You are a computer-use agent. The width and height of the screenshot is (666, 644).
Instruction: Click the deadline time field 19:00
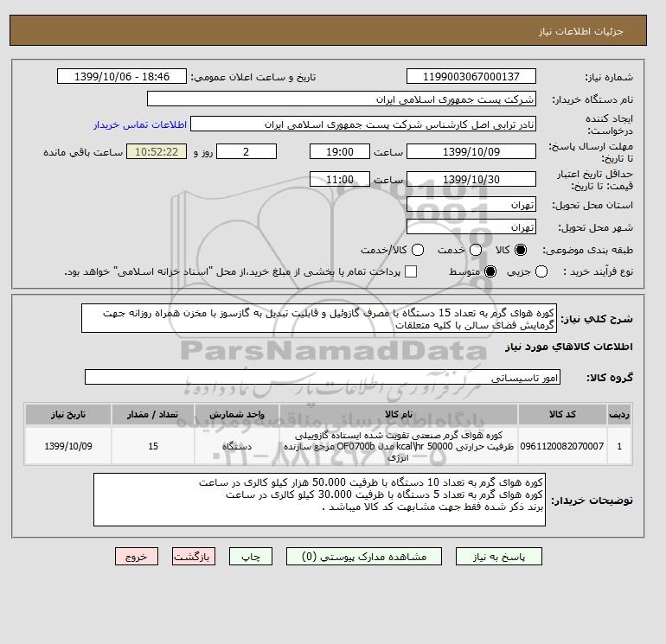click(340, 151)
